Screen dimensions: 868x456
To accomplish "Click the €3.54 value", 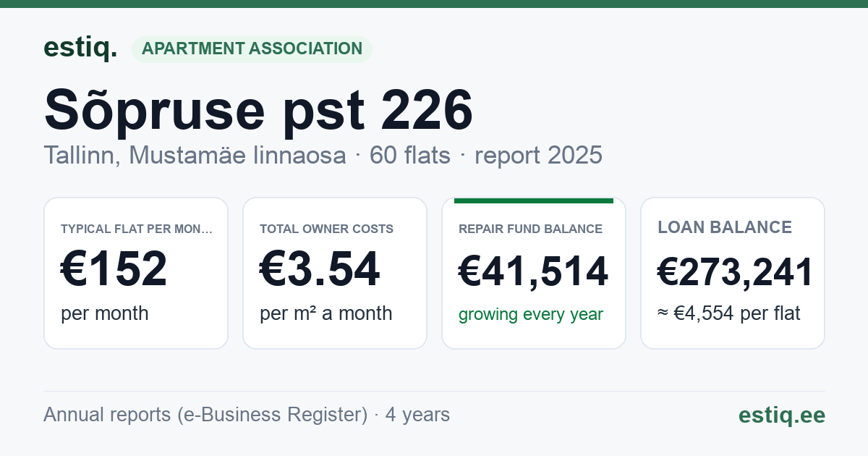I will (x=320, y=269).
